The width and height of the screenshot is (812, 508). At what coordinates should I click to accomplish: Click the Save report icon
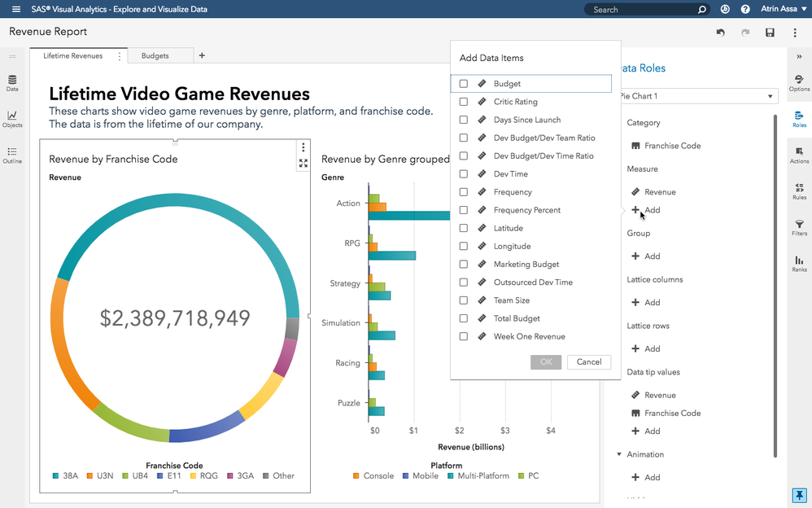click(770, 33)
